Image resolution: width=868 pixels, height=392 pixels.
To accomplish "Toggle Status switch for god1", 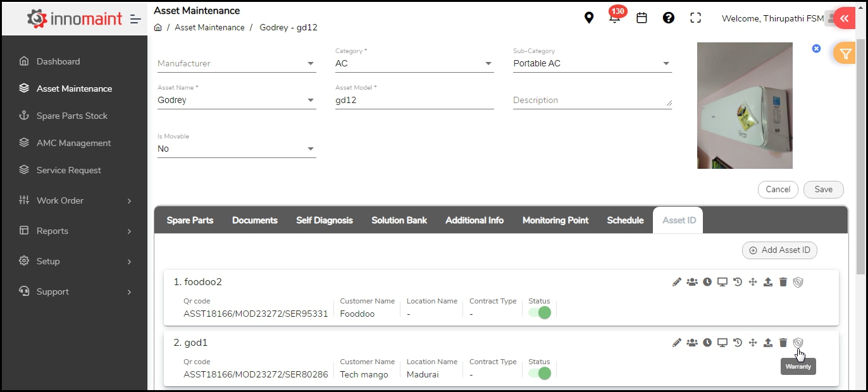I will [540, 374].
